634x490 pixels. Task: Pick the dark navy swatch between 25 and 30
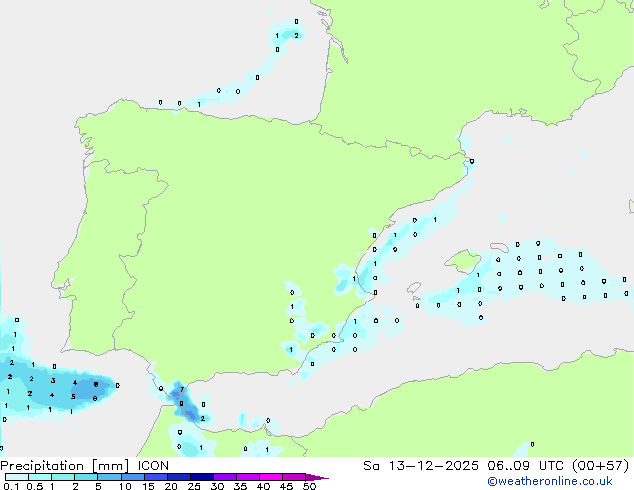coord(201,477)
